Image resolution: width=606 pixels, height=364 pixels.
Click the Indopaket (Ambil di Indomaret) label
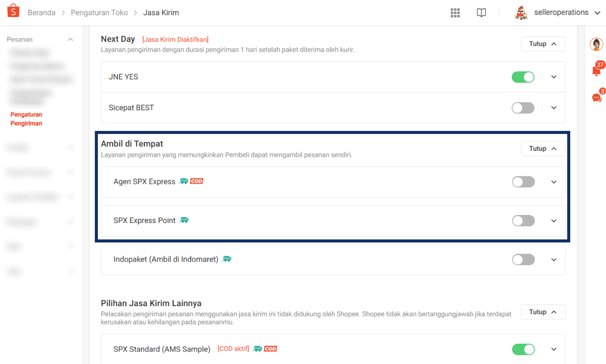tap(166, 259)
